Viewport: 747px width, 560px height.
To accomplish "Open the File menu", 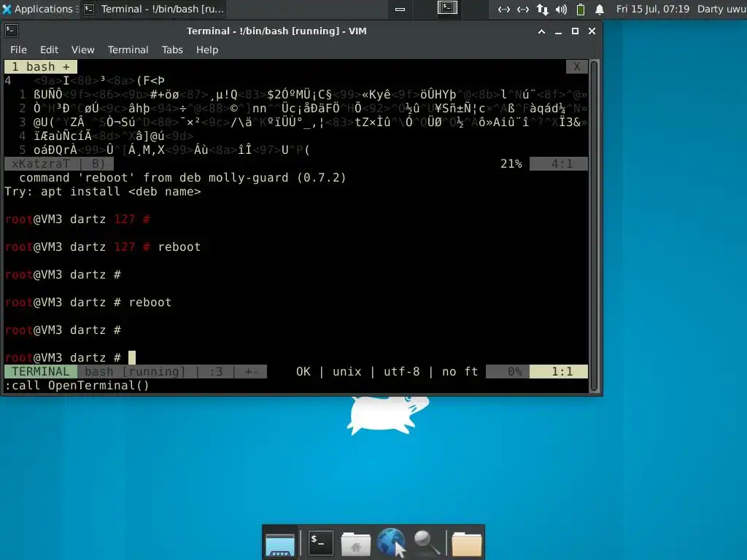I will [x=18, y=50].
